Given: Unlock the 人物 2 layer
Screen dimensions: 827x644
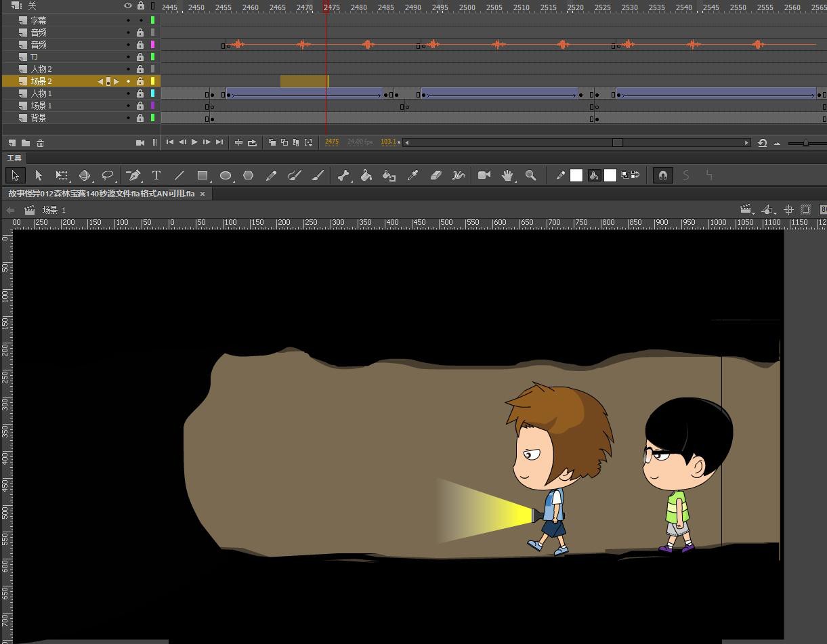Looking at the screenshot, I should pyautogui.click(x=140, y=69).
